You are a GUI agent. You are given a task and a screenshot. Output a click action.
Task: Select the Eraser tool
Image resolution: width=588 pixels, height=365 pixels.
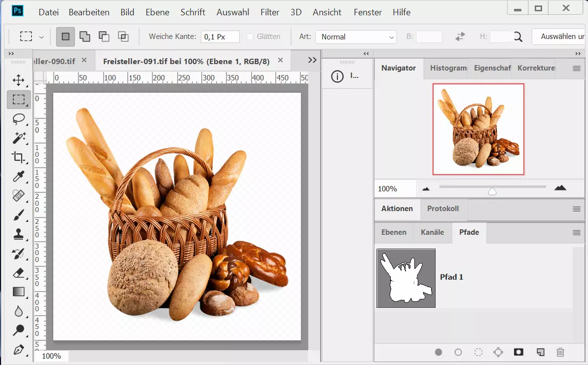18,273
